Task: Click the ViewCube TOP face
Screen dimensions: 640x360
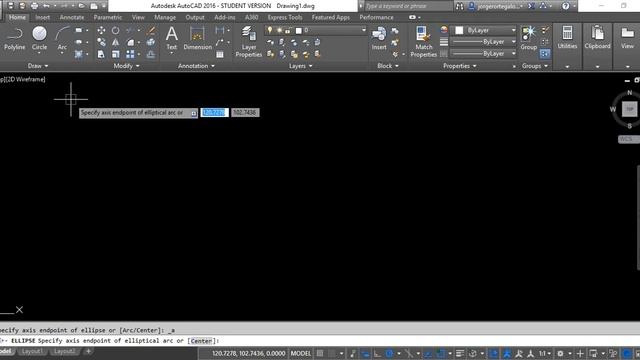Action: 629,109
